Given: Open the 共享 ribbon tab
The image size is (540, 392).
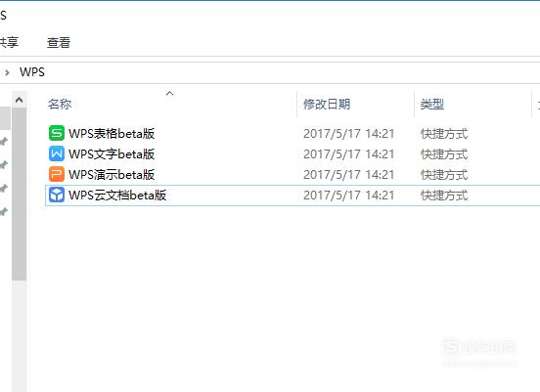Looking at the screenshot, I should (9, 43).
